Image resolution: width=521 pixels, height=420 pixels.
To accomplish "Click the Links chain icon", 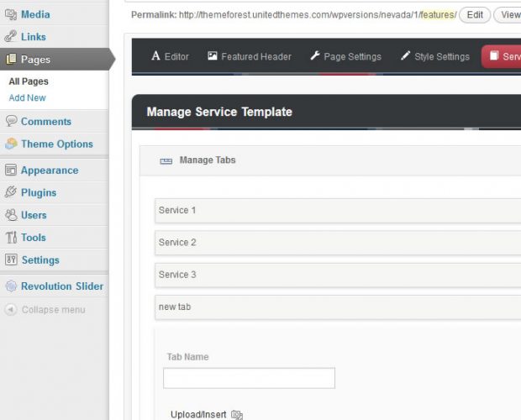I will (11, 37).
